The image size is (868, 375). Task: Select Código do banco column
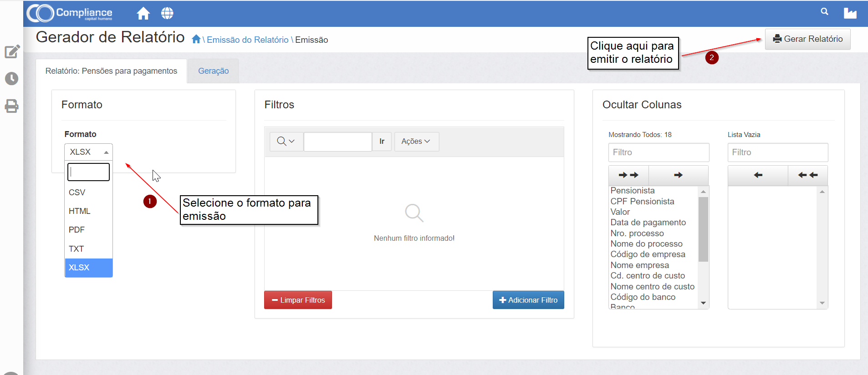(x=643, y=297)
